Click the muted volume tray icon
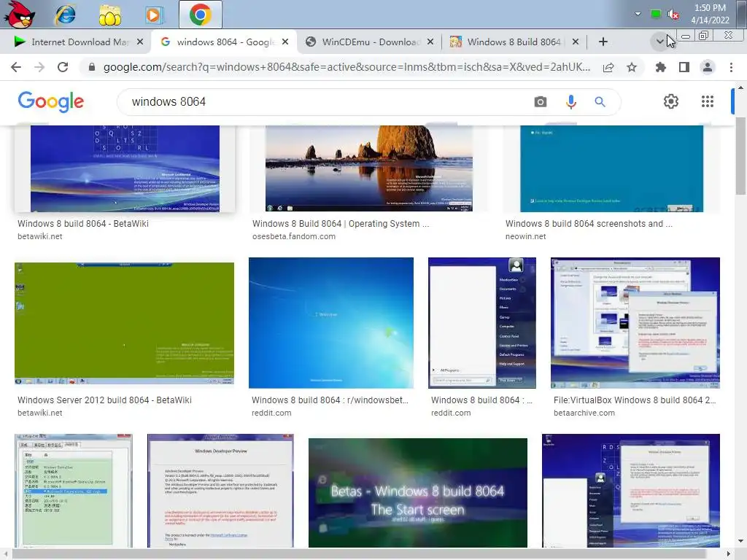747x560 pixels. click(x=673, y=15)
